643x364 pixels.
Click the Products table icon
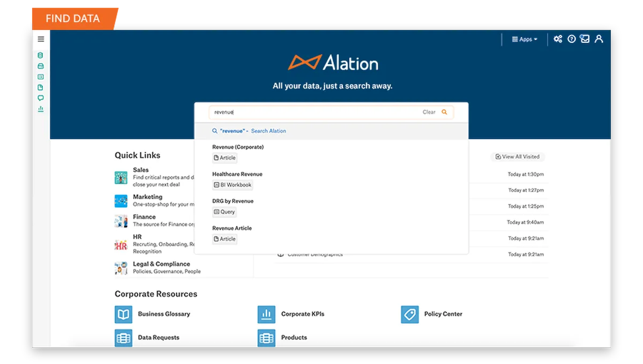(266, 338)
